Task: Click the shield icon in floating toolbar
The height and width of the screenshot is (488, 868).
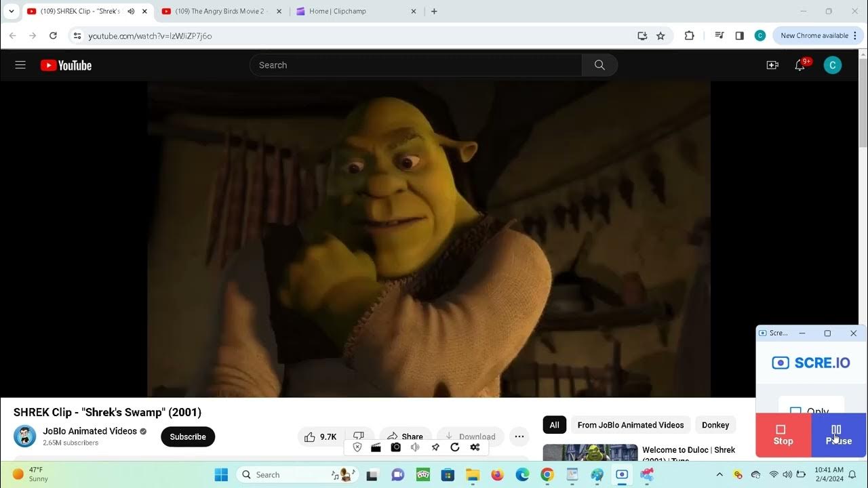Action: click(357, 447)
